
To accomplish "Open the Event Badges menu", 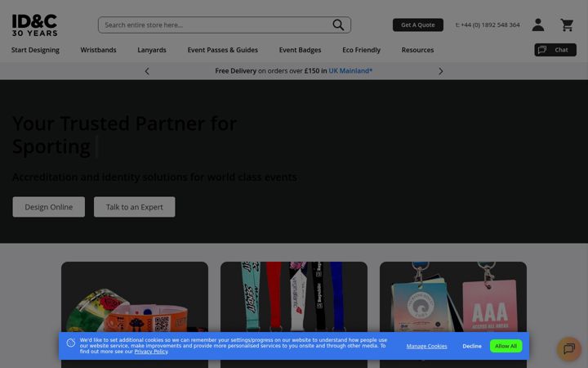I will click(x=300, y=50).
